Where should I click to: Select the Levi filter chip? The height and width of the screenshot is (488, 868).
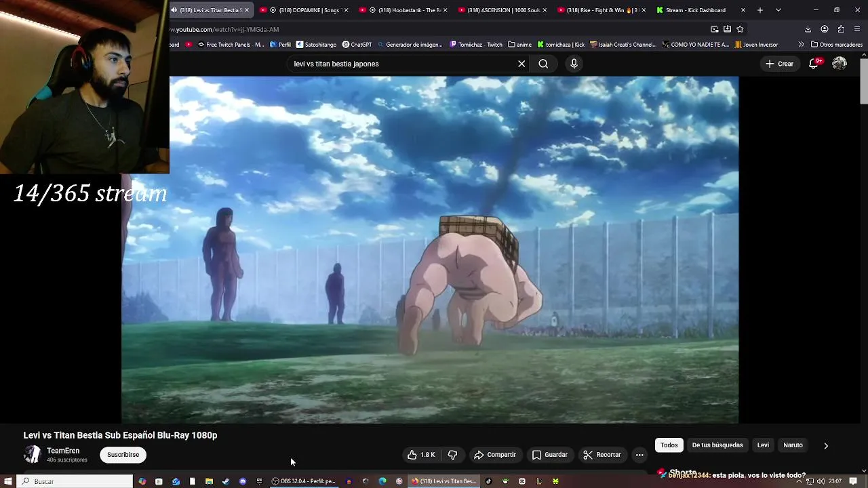pyautogui.click(x=763, y=445)
